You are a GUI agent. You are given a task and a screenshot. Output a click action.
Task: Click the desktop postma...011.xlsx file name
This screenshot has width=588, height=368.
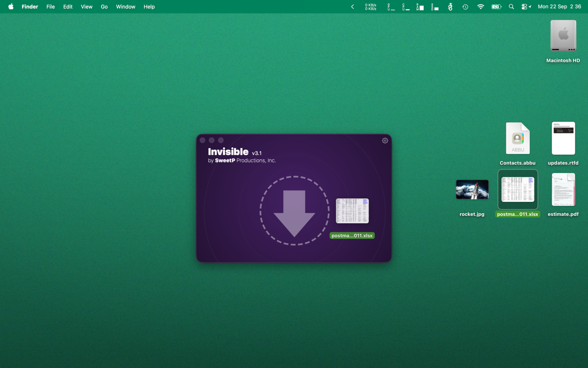point(518,214)
